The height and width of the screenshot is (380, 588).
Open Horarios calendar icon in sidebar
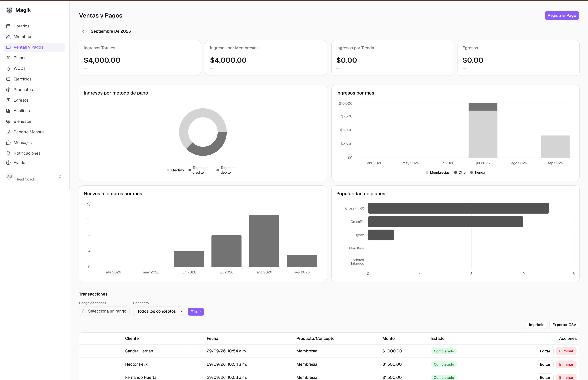(8, 26)
